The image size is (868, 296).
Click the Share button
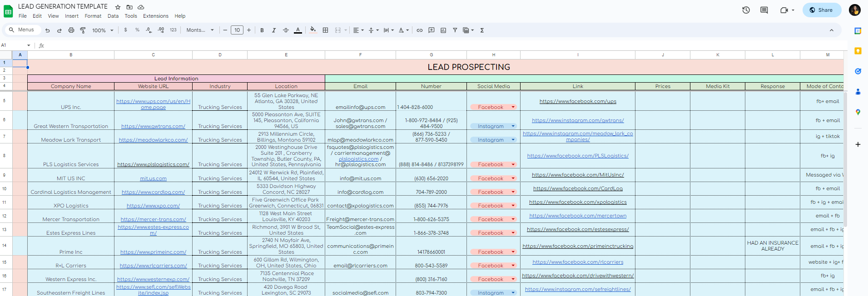coord(822,10)
